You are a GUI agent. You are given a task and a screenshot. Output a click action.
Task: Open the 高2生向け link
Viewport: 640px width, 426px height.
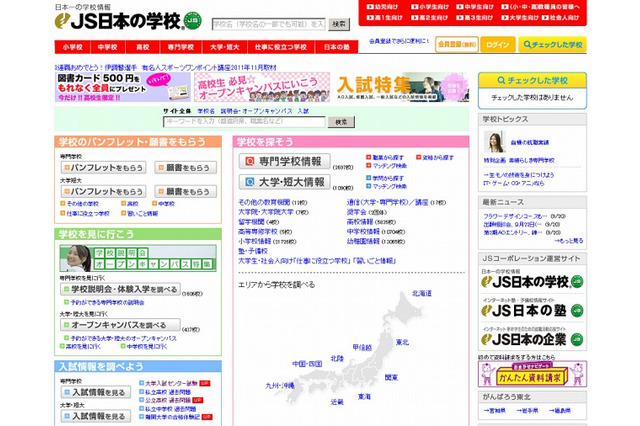(429, 18)
